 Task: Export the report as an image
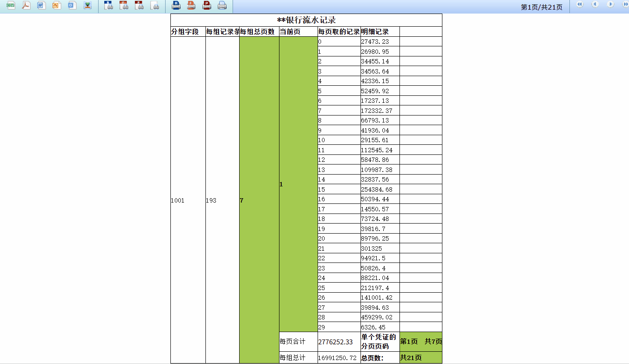click(x=88, y=6)
